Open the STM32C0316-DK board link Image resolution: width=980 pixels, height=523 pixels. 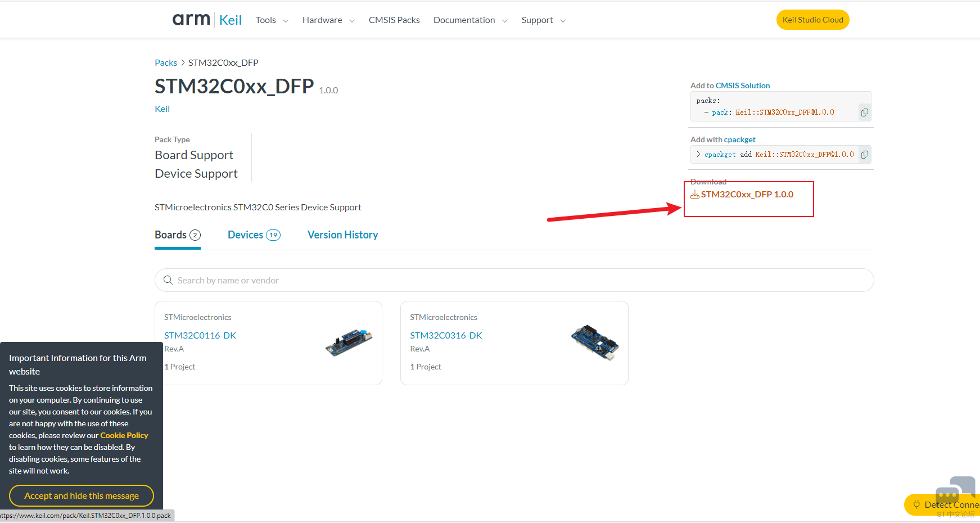tap(446, 335)
